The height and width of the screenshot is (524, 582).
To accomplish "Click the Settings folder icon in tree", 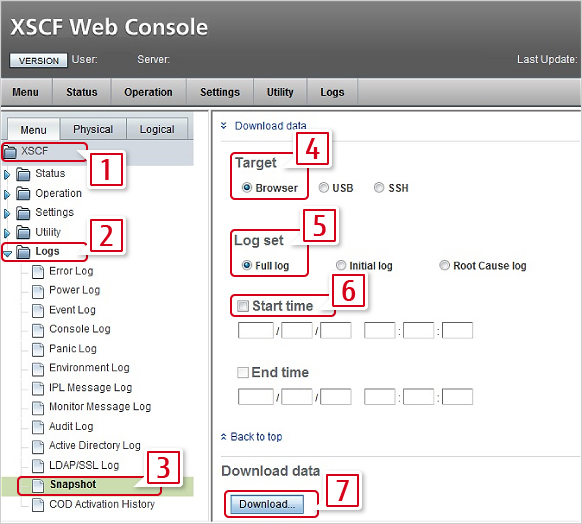I will [23, 213].
